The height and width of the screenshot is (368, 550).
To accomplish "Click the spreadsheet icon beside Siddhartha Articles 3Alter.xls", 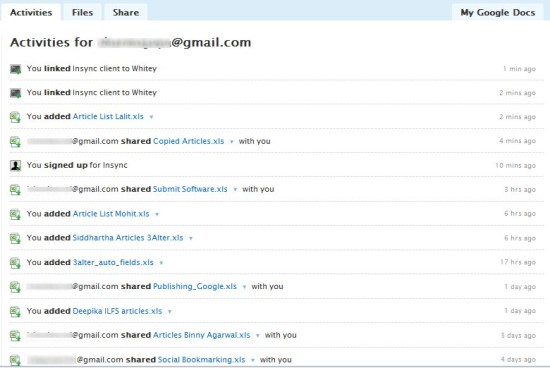I will pyautogui.click(x=15, y=239).
